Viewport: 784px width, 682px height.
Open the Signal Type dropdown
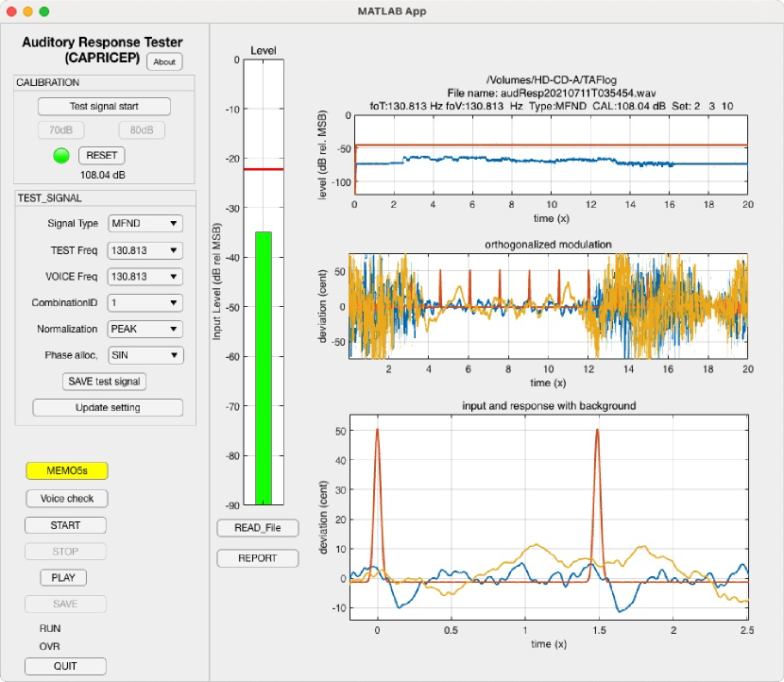(145, 224)
